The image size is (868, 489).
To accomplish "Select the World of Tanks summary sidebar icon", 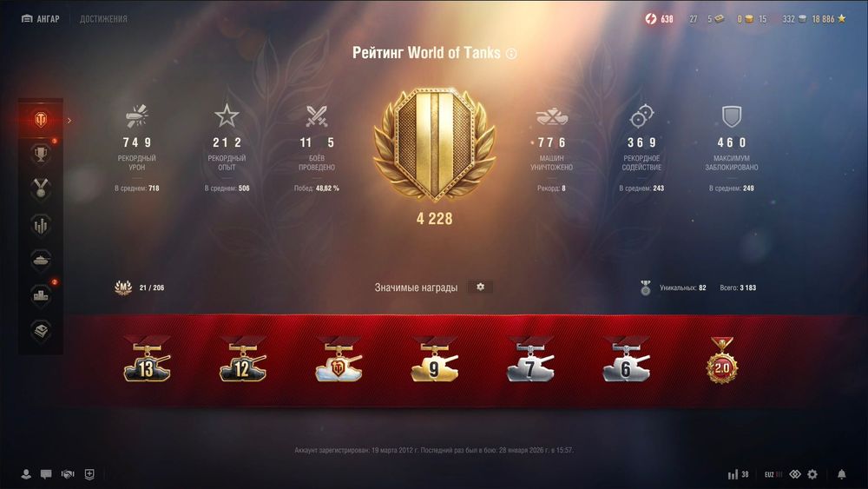I will [41, 119].
